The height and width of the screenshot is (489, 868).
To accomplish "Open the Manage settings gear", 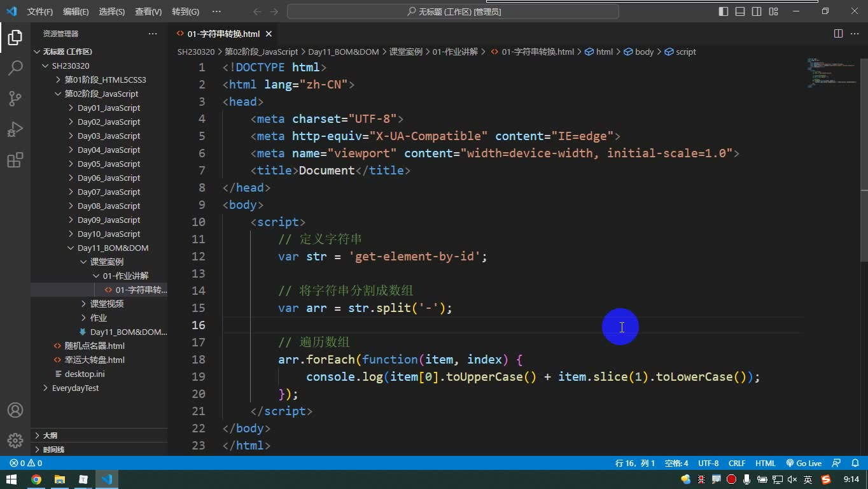I will coord(15,441).
